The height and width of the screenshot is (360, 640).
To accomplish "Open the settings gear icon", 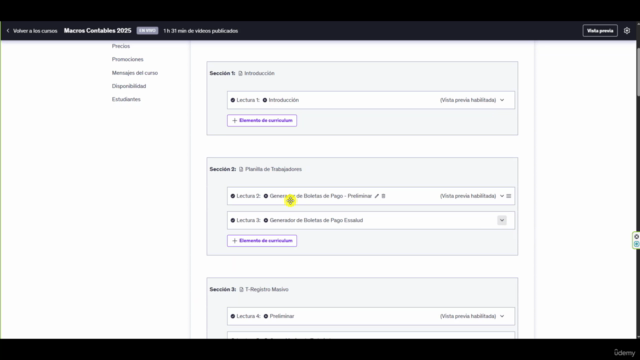I will click(627, 31).
